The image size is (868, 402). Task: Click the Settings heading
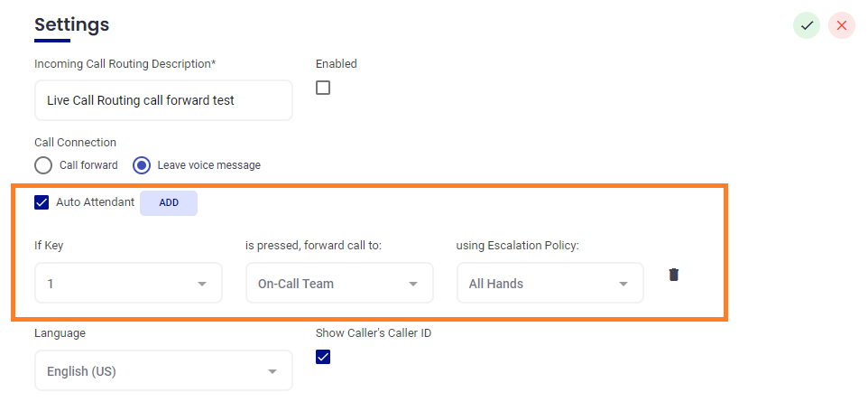[x=71, y=24]
